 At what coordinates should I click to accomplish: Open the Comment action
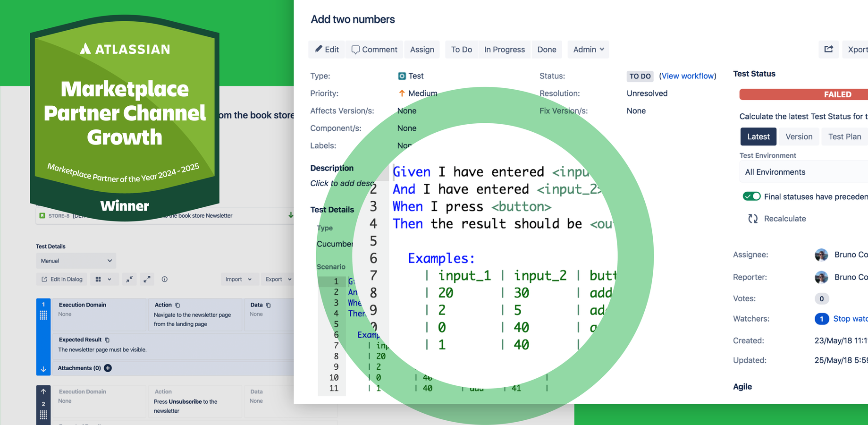tap(374, 50)
